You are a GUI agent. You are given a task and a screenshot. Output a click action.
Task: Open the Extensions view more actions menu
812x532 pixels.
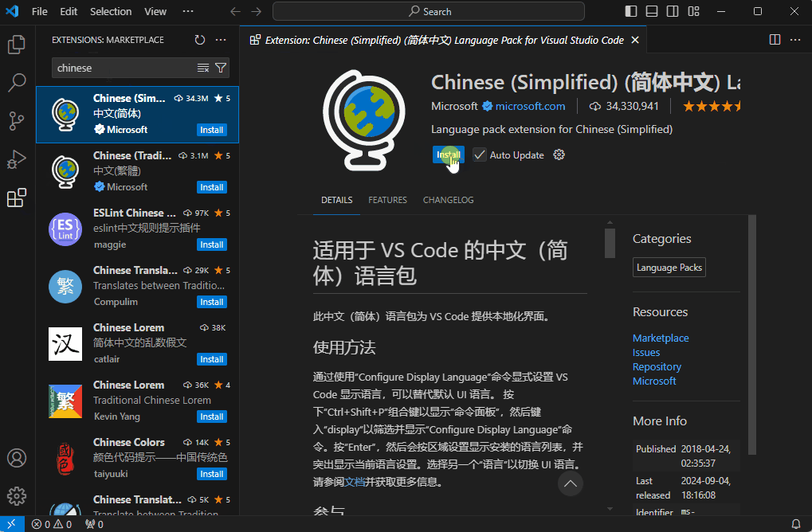coord(220,39)
